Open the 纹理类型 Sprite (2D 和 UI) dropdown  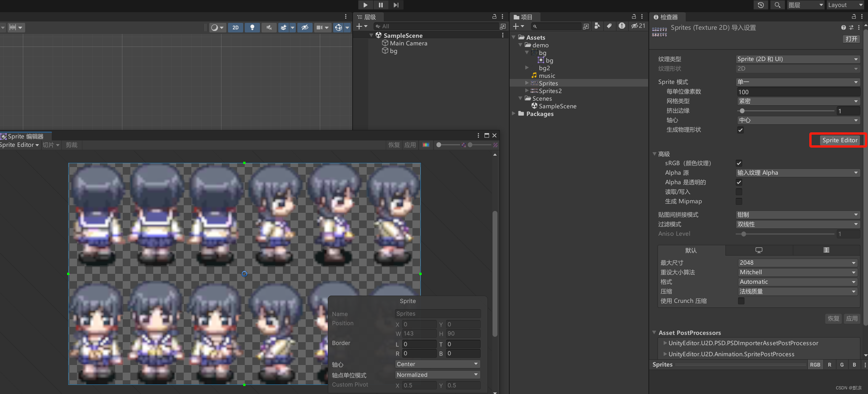(797, 59)
